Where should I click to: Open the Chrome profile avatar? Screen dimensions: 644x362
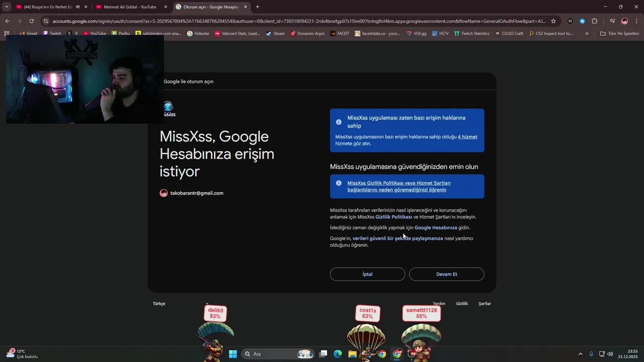(624, 21)
